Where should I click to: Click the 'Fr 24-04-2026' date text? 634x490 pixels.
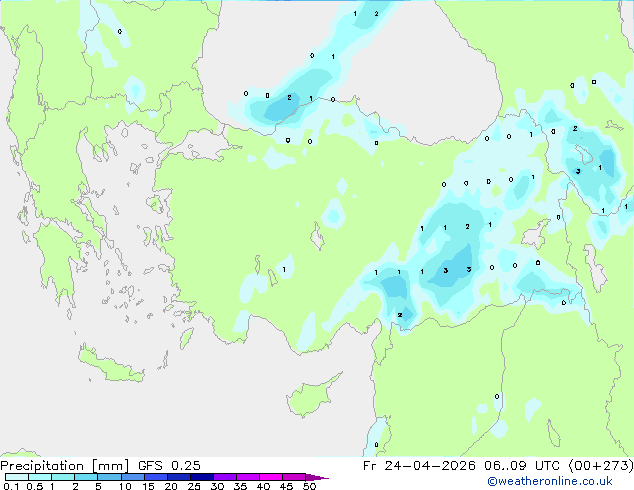[x=419, y=465]
